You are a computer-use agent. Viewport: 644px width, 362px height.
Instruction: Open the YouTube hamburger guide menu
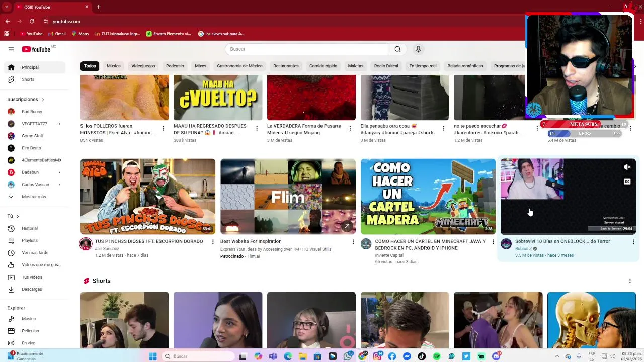(11, 49)
